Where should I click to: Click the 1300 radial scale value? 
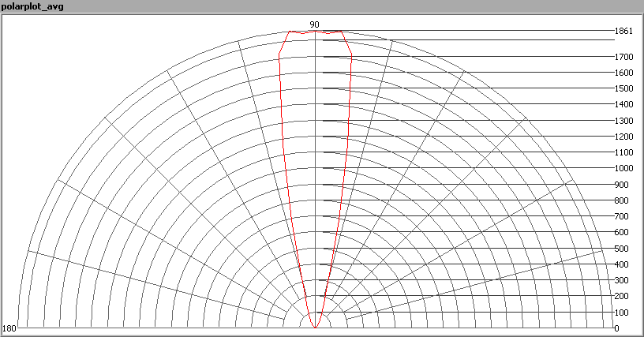coord(623,121)
